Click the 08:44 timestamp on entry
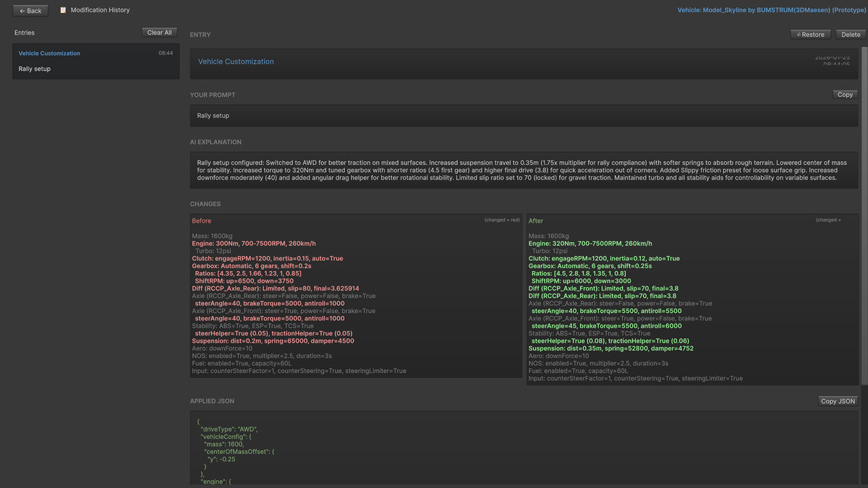This screenshot has width=868, height=488. click(x=166, y=53)
